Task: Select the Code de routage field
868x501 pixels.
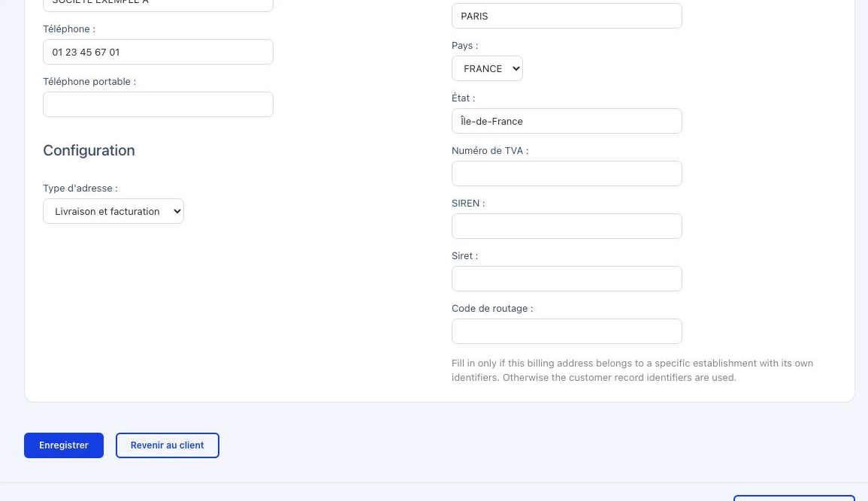Action: pos(567,331)
